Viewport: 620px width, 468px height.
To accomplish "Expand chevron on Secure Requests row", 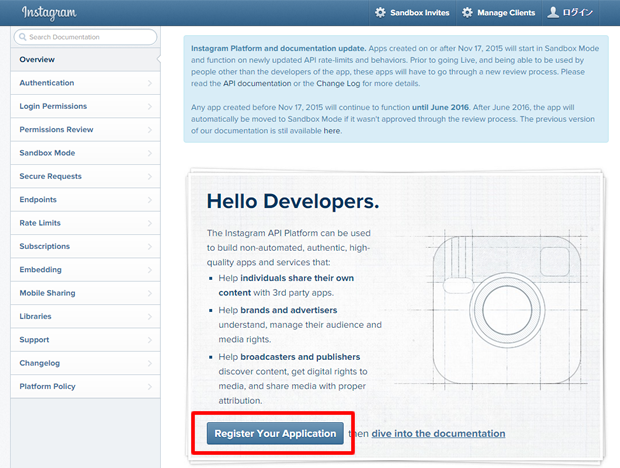I will pyautogui.click(x=150, y=176).
